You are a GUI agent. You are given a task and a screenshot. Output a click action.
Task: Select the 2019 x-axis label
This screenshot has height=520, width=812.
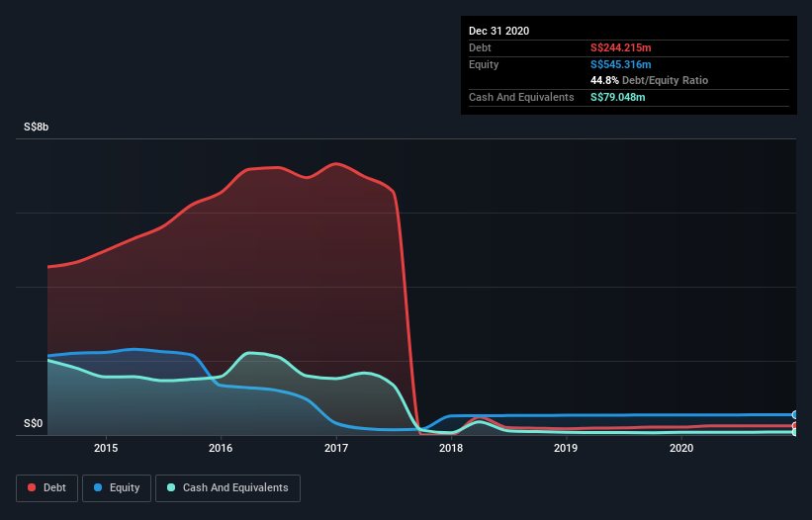566,448
